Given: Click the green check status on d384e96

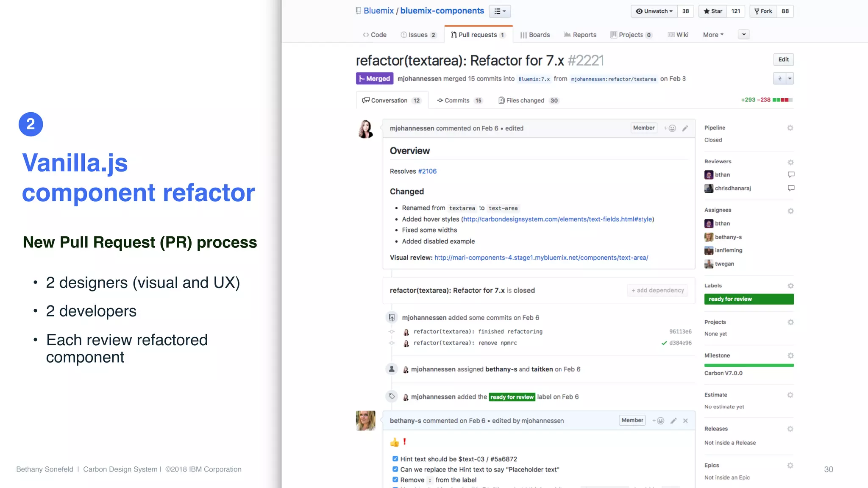Looking at the screenshot, I should click(664, 343).
